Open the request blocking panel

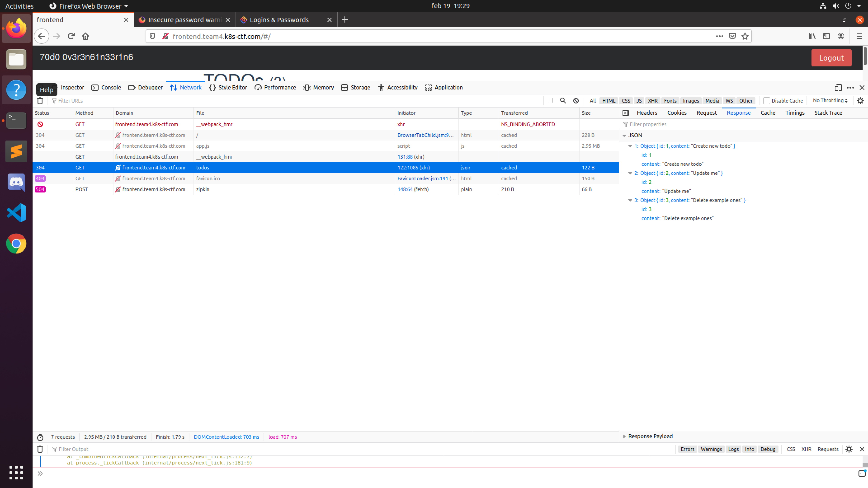[576, 100]
